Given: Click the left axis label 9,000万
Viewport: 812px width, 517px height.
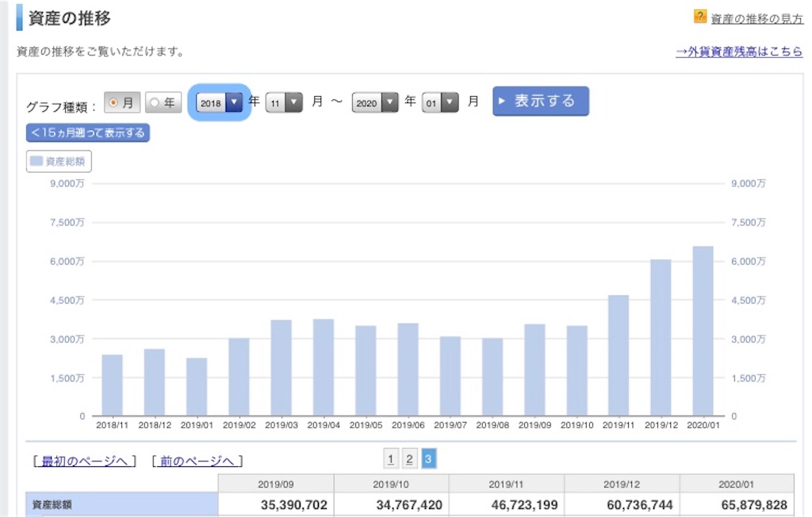Looking at the screenshot, I should (x=67, y=183).
